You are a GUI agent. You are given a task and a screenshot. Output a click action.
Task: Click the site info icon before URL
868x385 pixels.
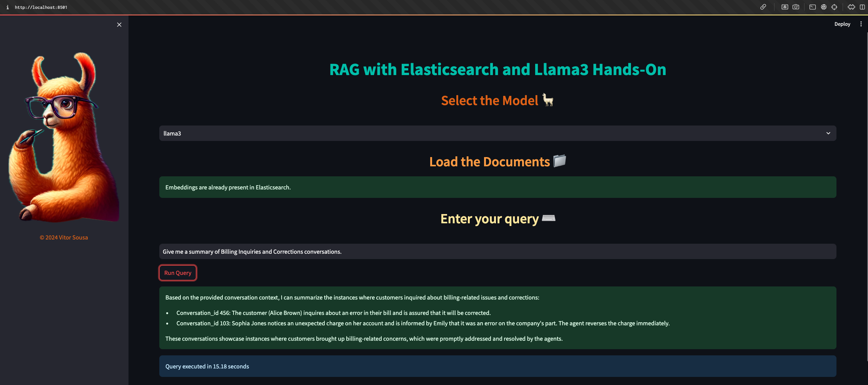click(7, 7)
